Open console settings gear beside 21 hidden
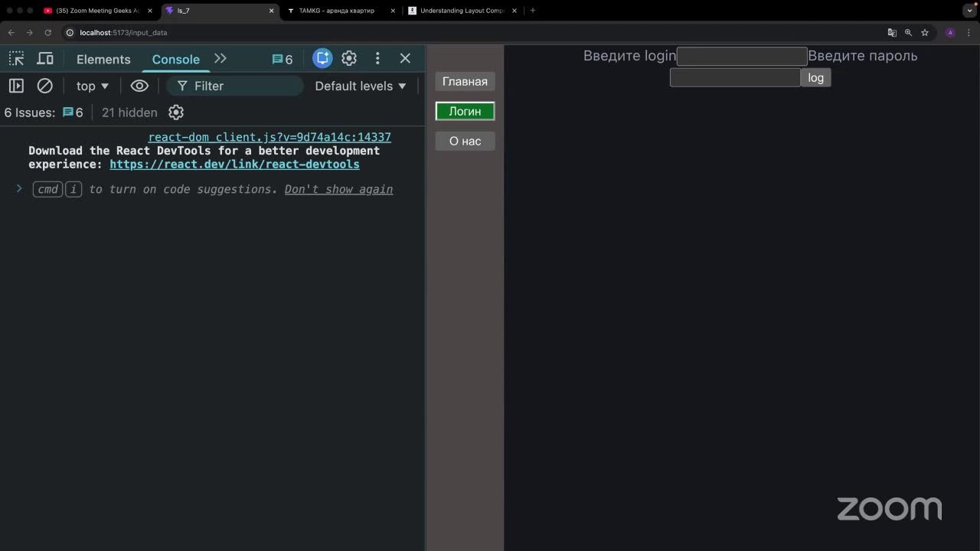The height and width of the screenshot is (551, 980). point(176,112)
